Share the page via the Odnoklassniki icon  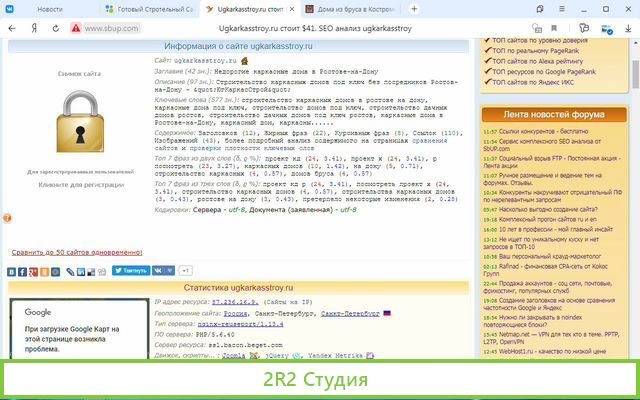pos(44,272)
